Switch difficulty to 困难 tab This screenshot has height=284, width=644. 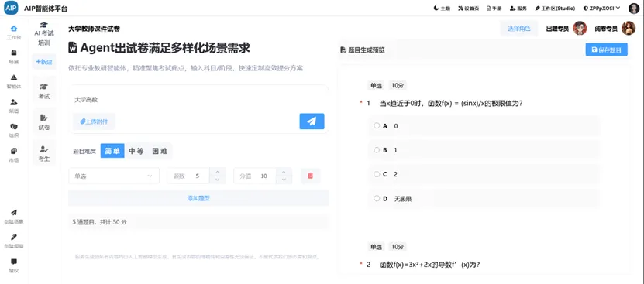pos(160,151)
